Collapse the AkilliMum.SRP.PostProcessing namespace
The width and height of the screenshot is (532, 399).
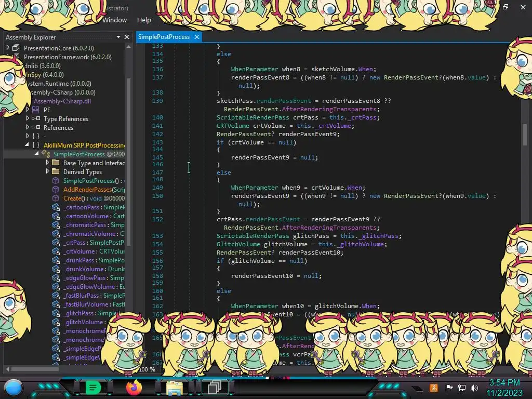27,145
